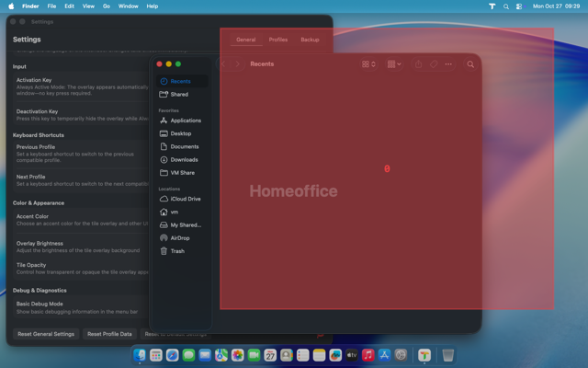Open Launchpad from the Dock
The width and height of the screenshot is (588, 368).
click(x=156, y=355)
